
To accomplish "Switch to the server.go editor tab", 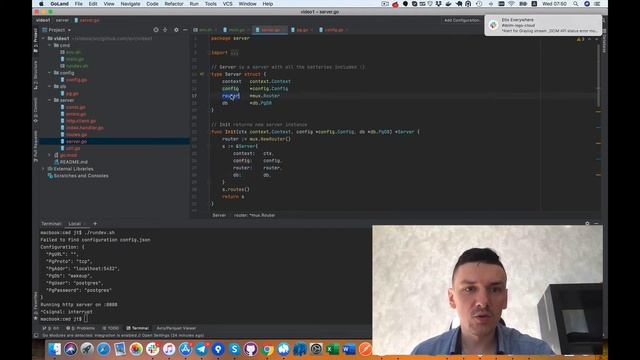I will coord(271,30).
